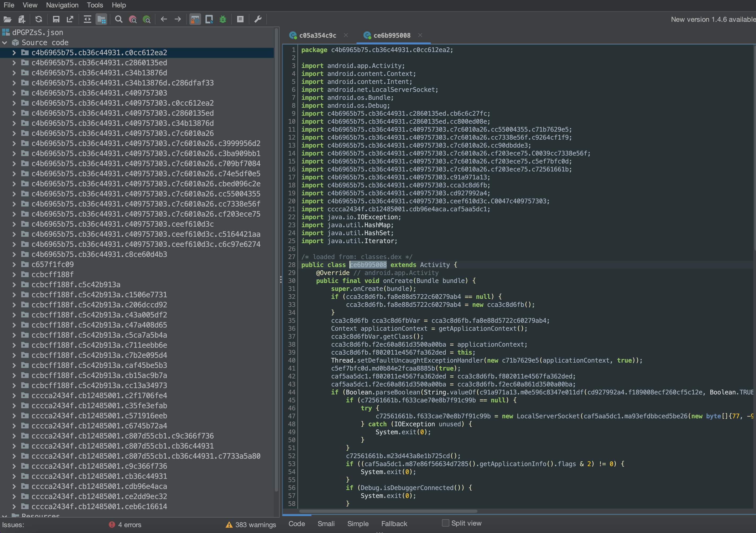Click the Source code package icon

(15, 42)
